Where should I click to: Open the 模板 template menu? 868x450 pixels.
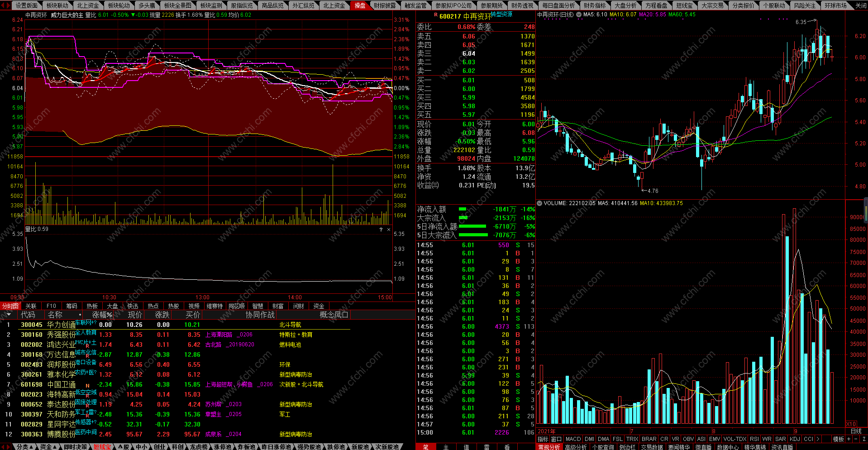click(x=839, y=439)
